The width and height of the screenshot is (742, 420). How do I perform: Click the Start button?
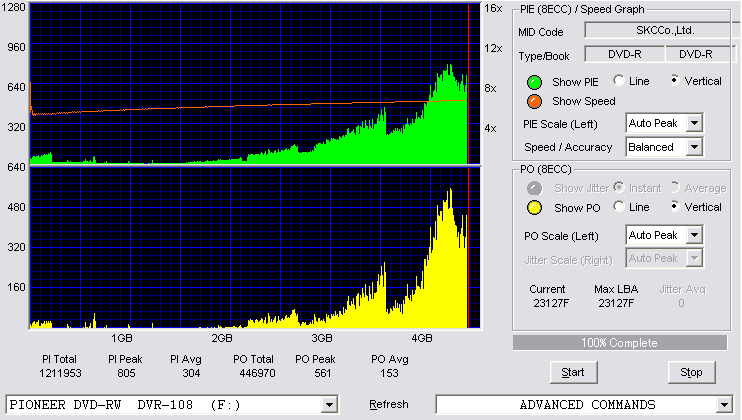click(x=573, y=373)
